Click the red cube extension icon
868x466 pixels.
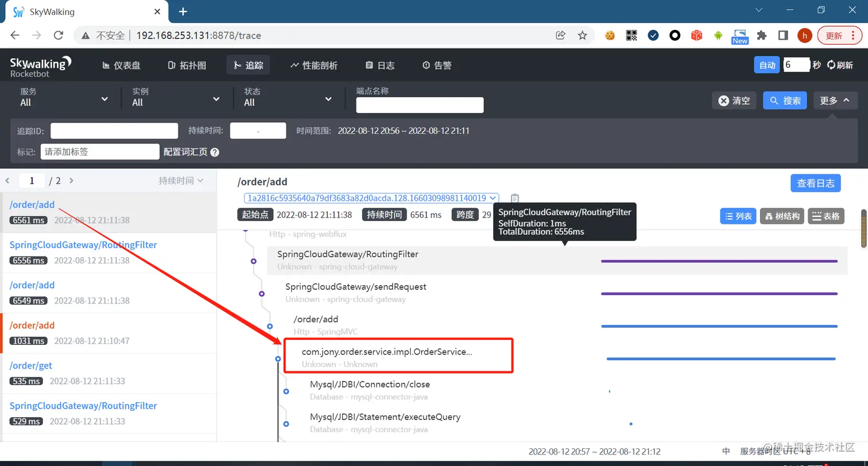point(696,36)
